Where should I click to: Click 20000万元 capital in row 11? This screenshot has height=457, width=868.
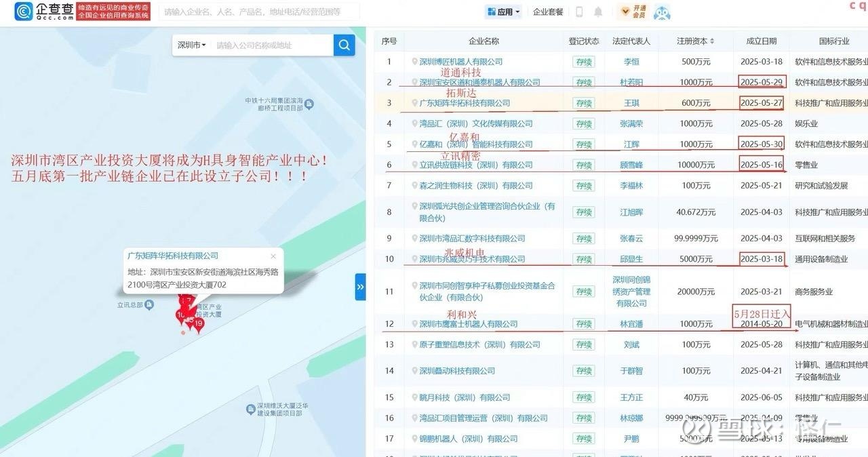(x=696, y=292)
